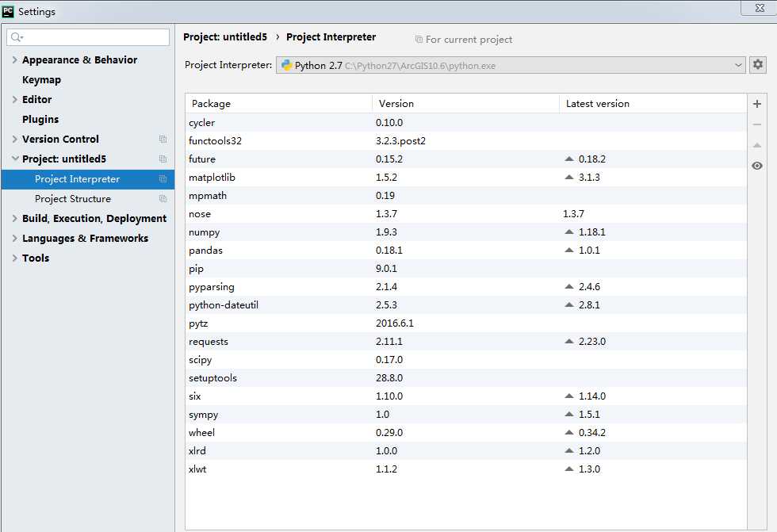Click version 1.1.2 of xlwt
Image resolution: width=777 pixels, height=532 pixels.
(x=386, y=469)
